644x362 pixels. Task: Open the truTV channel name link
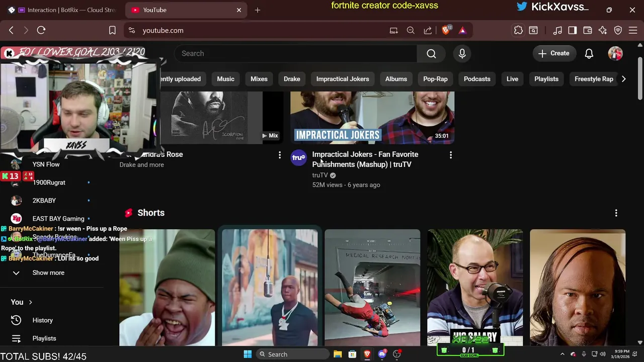point(320,175)
